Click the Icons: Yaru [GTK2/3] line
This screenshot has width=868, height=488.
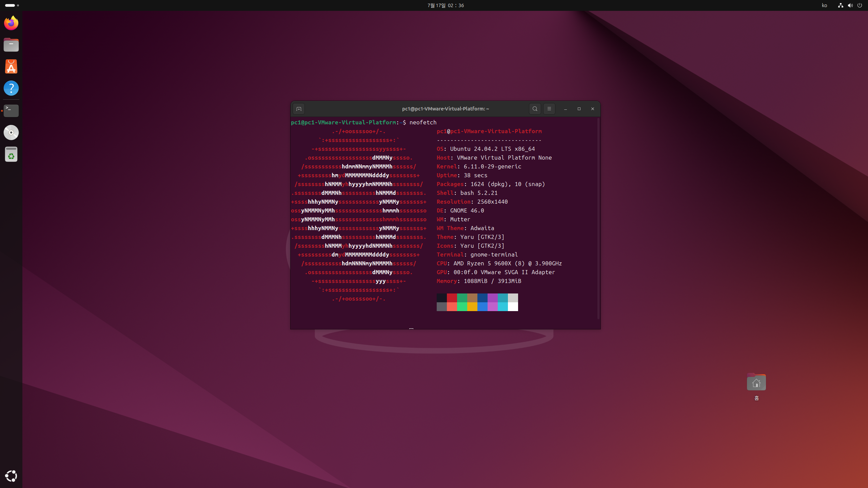(x=471, y=246)
